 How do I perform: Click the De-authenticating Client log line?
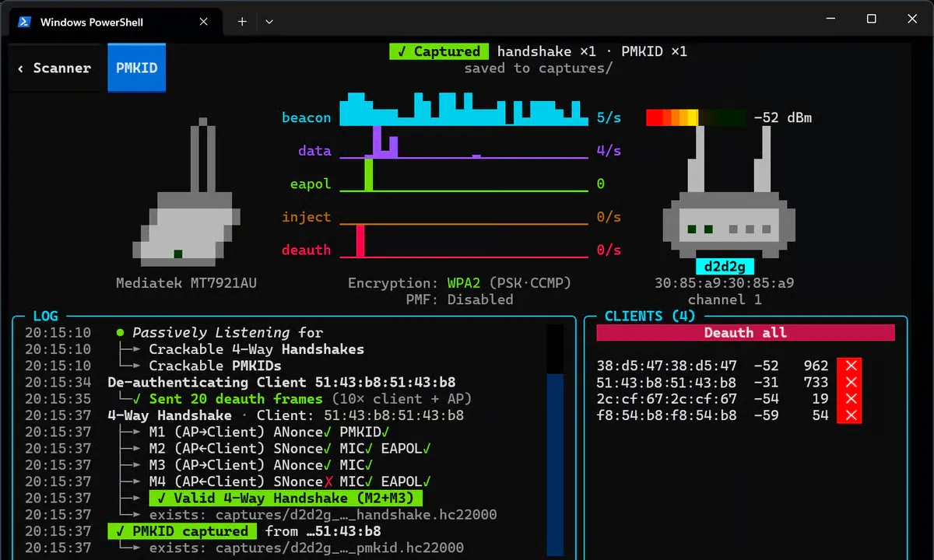(x=282, y=382)
